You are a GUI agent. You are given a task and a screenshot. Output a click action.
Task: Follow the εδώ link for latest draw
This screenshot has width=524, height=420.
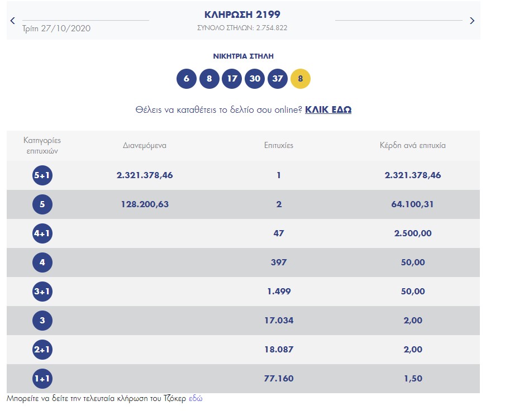point(196,399)
